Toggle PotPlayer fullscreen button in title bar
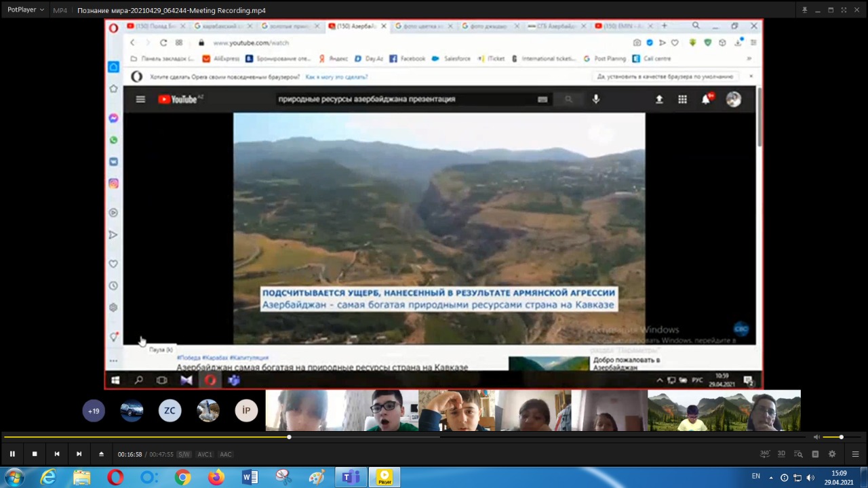The image size is (868, 488). pyautogui.click(x=844, y=10)
